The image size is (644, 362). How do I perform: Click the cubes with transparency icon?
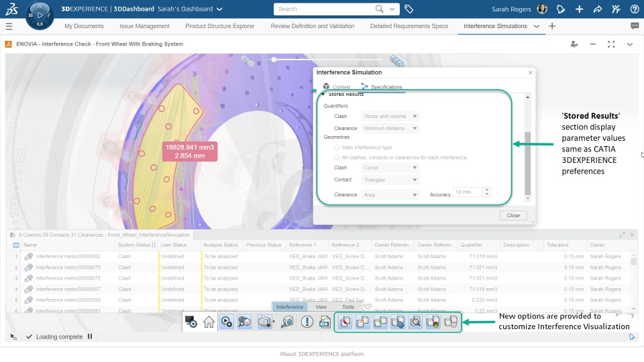coord(451,322)
